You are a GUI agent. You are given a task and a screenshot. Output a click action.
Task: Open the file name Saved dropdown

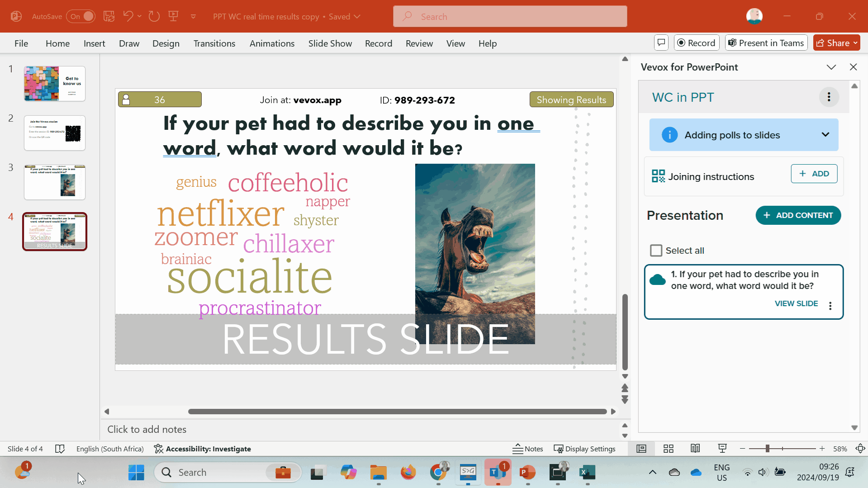pyautogui.click(x=357, y=16)
